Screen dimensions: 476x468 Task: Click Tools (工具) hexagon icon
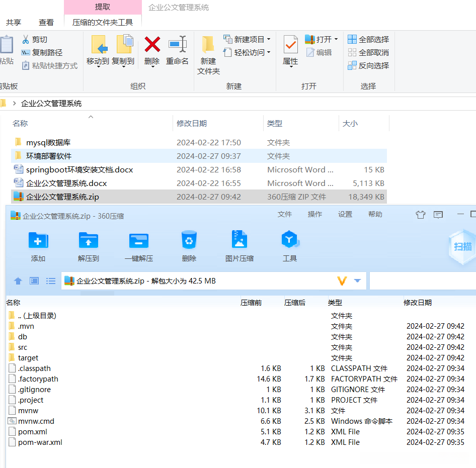[x=290, y=240]
